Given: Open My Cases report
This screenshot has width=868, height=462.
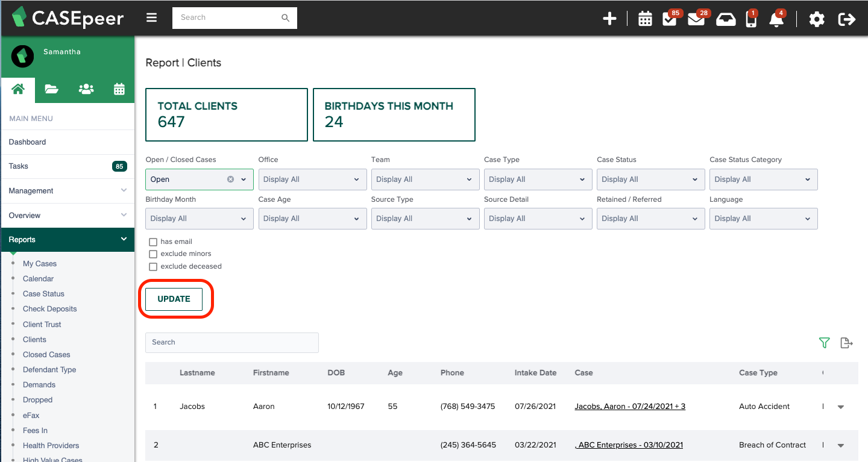Looking at the screenshot, I should tap(40, 264).
